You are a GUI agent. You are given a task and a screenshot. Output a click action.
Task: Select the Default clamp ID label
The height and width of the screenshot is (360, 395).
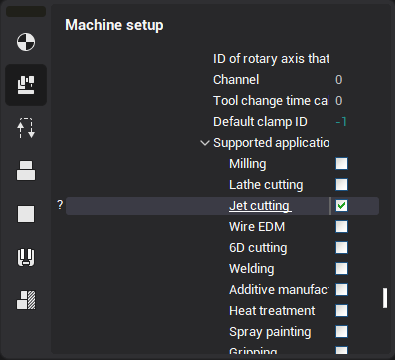260,122
